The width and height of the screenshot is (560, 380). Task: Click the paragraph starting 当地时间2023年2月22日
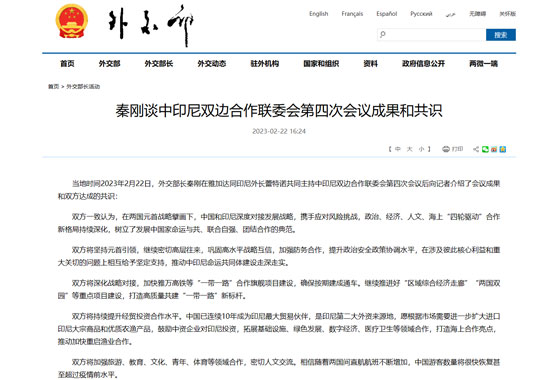[279, 190]
